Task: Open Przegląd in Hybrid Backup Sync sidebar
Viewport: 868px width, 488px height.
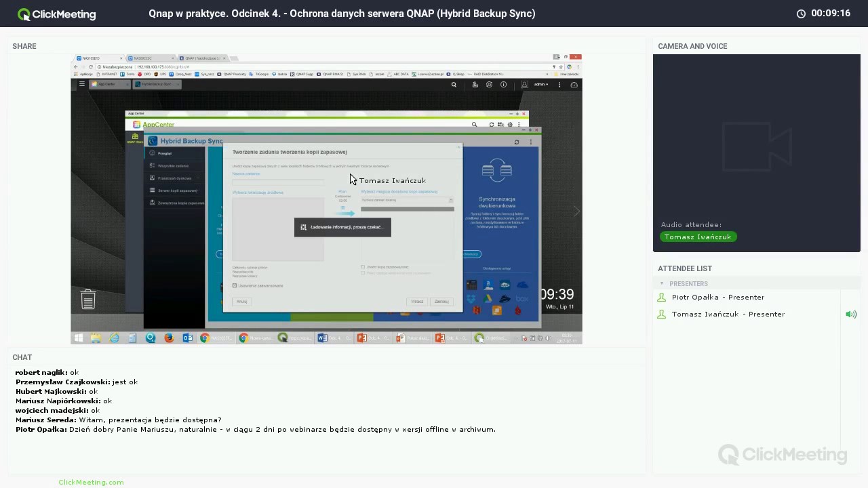Action: coord(175,153)
